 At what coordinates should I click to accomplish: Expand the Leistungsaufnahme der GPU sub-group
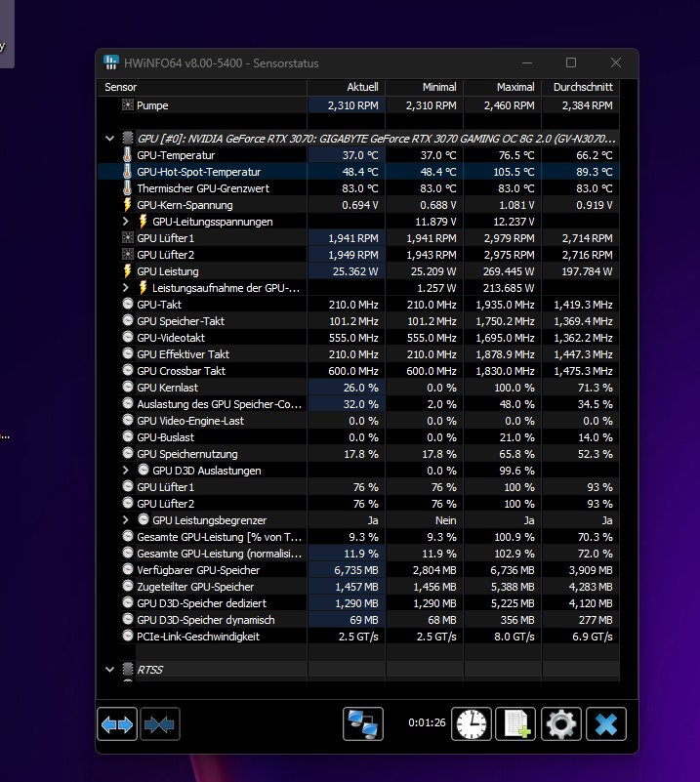pyautogui.click(x=126, y=287)
